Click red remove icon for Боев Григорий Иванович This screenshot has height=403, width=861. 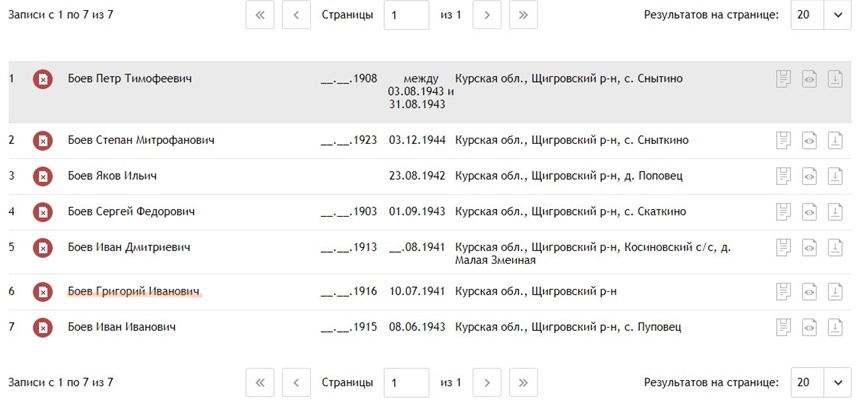click(x=43, y=292)
